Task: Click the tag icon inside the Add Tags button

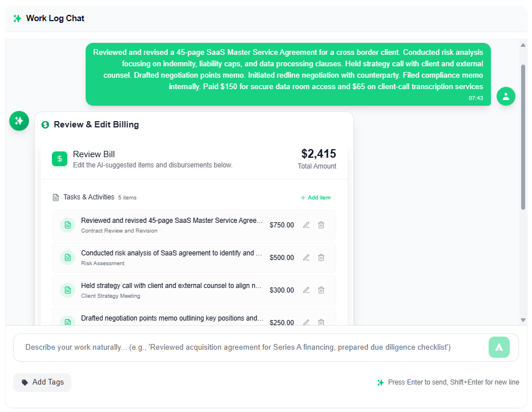Action: (x=23, y=382)
